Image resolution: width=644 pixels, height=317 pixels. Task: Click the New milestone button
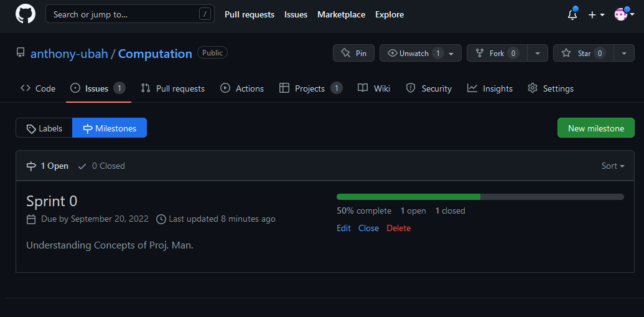595,128
